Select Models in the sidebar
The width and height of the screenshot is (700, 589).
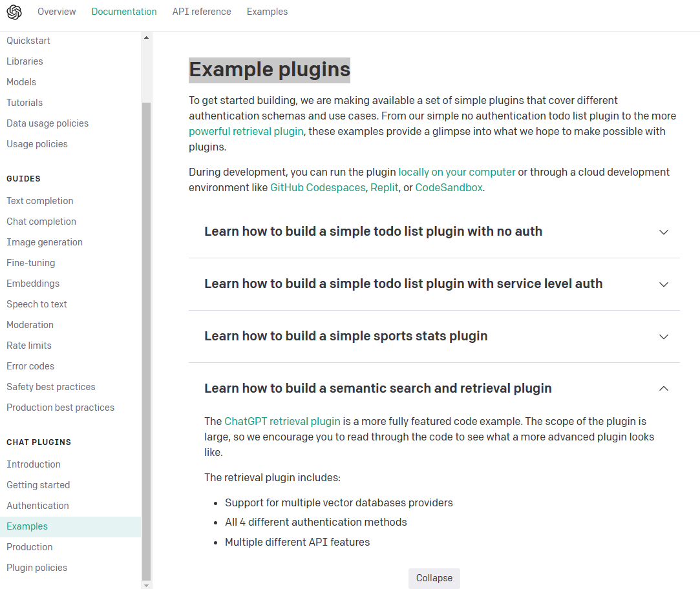[21, 81]
